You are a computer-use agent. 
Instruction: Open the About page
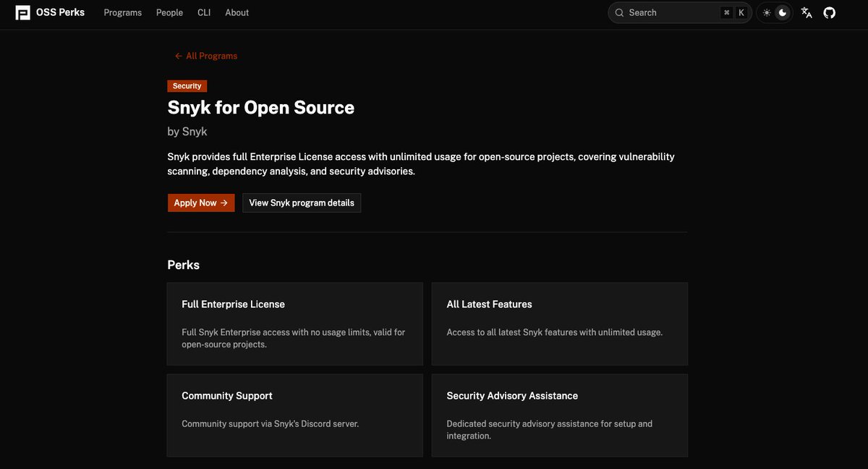(237, 12)
